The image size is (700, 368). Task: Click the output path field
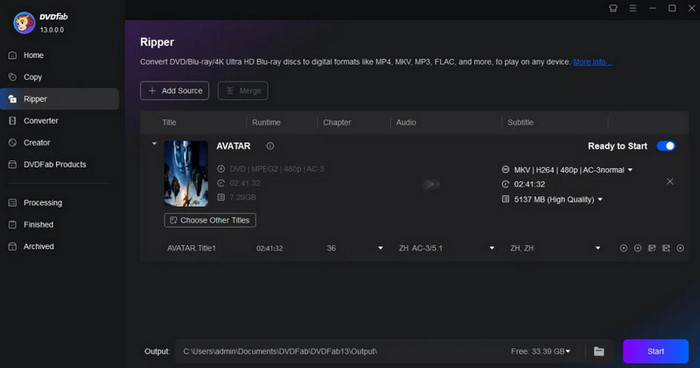click(339, 351)
